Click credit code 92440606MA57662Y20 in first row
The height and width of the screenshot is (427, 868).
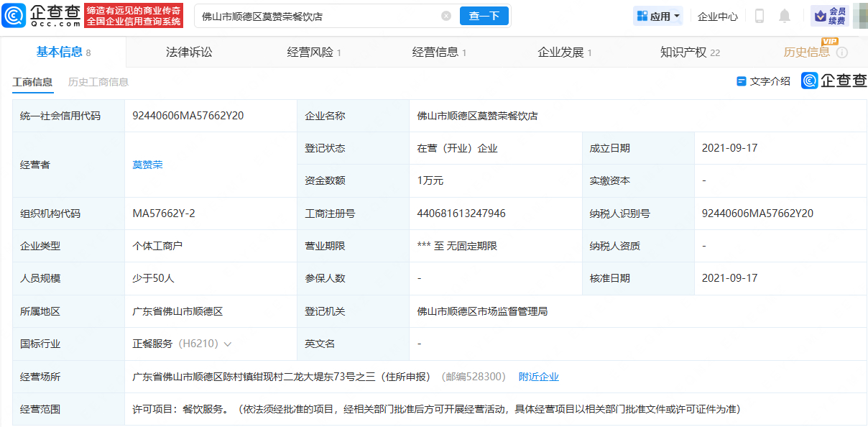pyautogui.click(x=188, y=116)
